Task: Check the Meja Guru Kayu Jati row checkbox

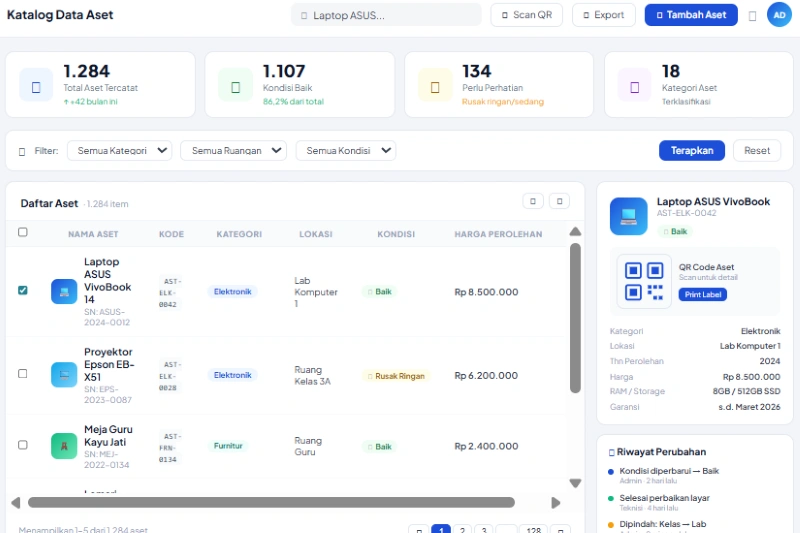Action: coord(22,445)
